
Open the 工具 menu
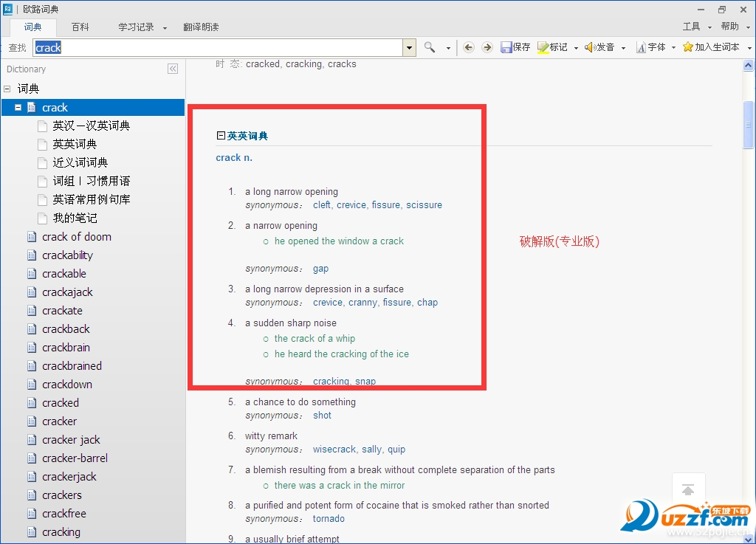(691, 27)
